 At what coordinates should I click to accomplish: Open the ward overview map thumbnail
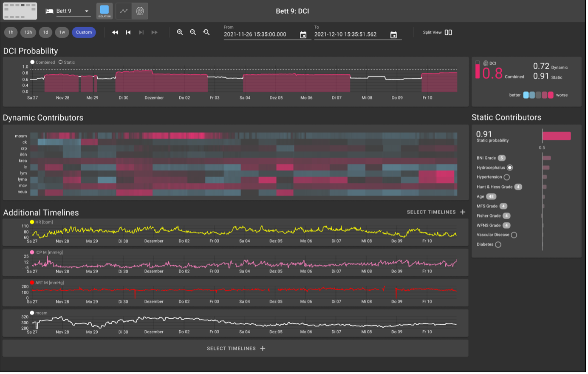[x=20, y=11]
